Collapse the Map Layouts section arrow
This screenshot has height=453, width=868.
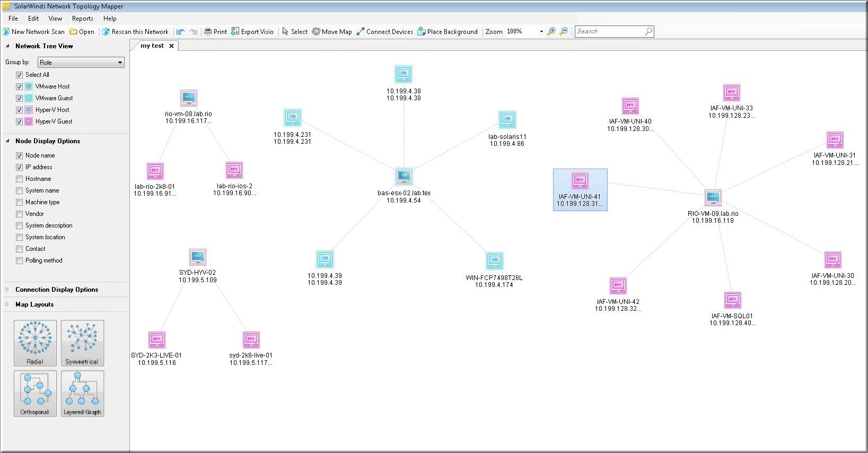tap(7, 304)
